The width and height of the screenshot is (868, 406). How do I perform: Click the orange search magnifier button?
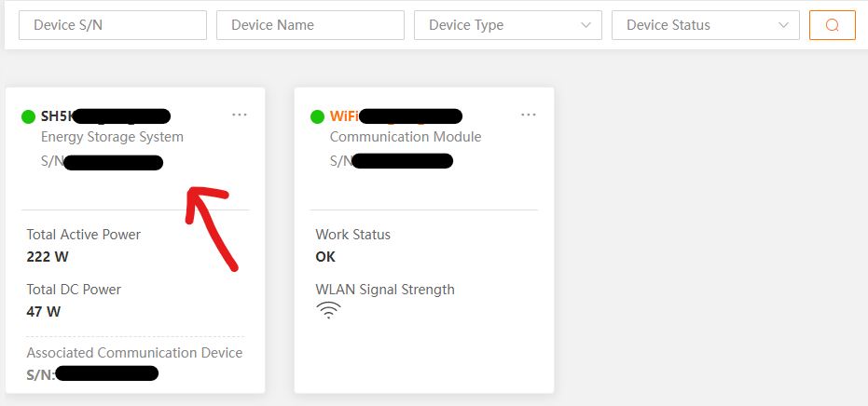(833, 25)
